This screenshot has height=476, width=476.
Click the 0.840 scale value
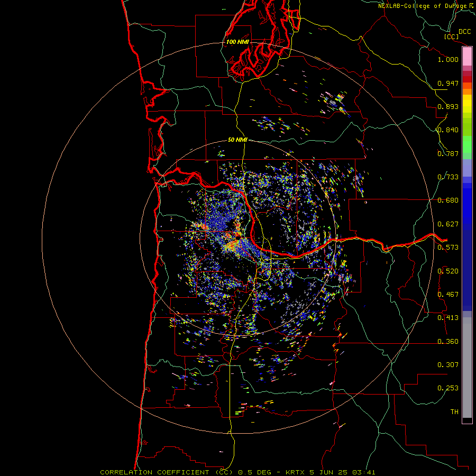[x=448, y=130]
